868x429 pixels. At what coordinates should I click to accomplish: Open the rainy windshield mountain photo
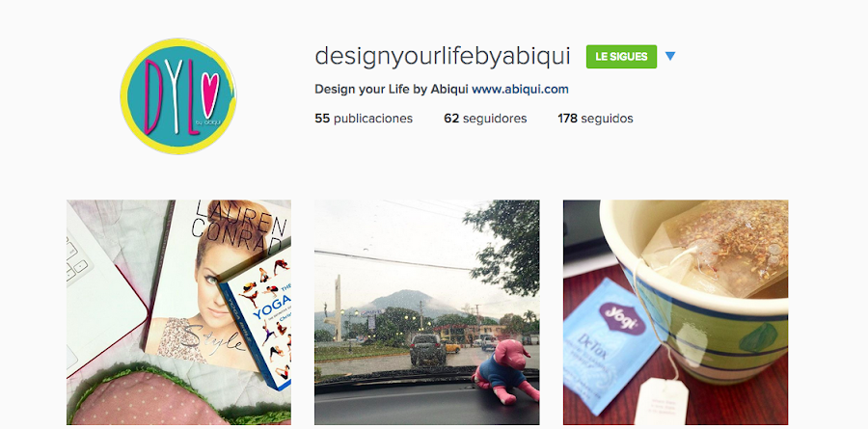tap(427, 312)
